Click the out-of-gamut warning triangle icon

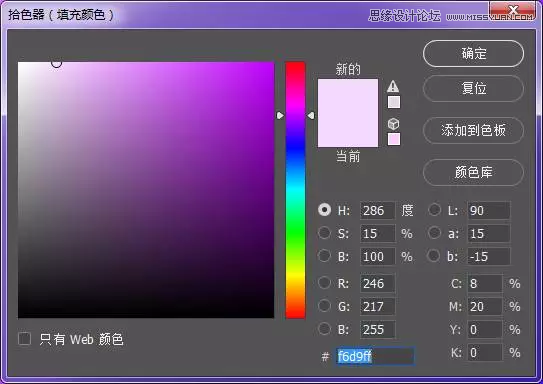pos(393,86)
